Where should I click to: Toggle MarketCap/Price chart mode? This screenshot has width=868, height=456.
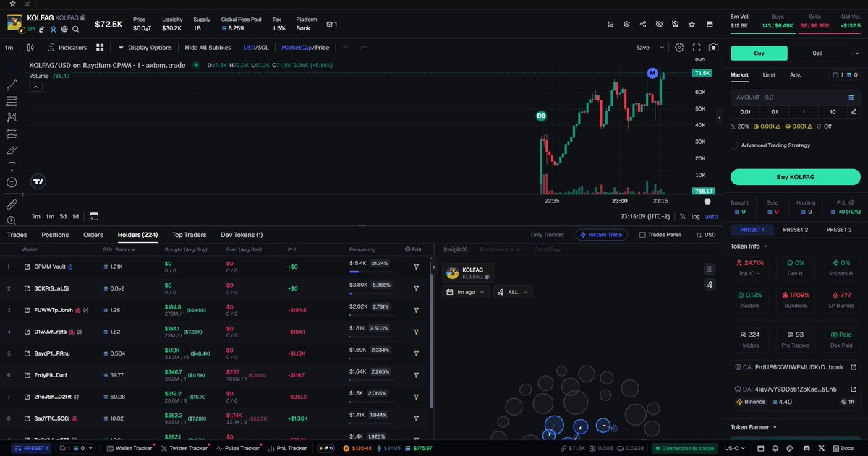pyautogui.click(x=305, y=48)
